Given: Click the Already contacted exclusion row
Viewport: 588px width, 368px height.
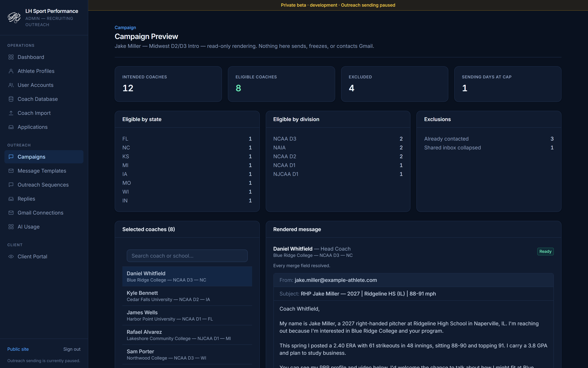Looking at the screenshot, I should coord(489,139).
